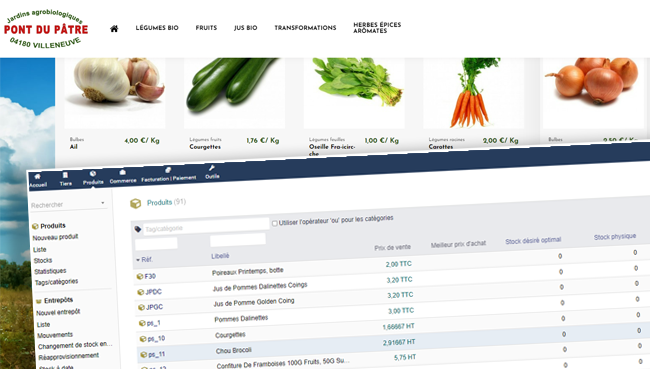This screenshot has height=369, width=650.
Task: Open Herbes Épices Aromates menu
Action: tap(377, 28)
